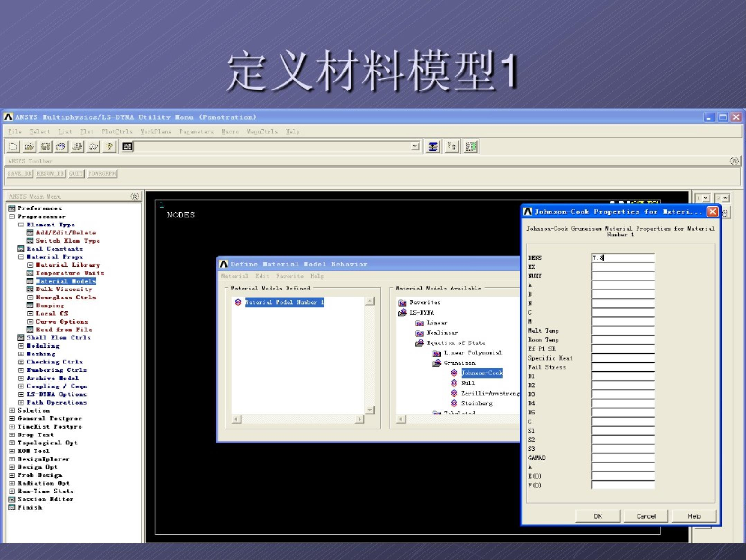Click the Save Analysis toolbar icon
The width and height of the screenshot is (746, 560).
tap(45, 147)
